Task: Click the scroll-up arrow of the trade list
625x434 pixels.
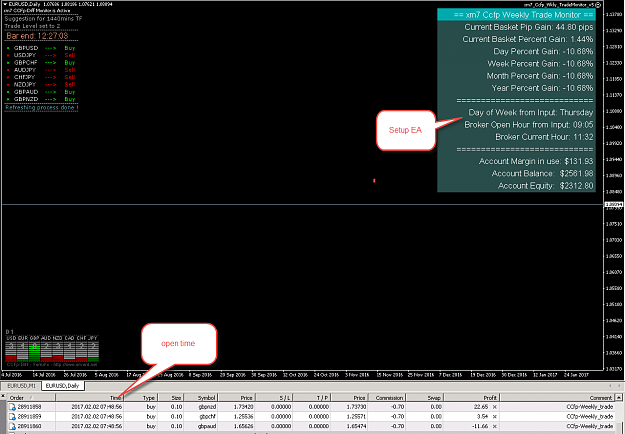Action: [x=619, y=397]
